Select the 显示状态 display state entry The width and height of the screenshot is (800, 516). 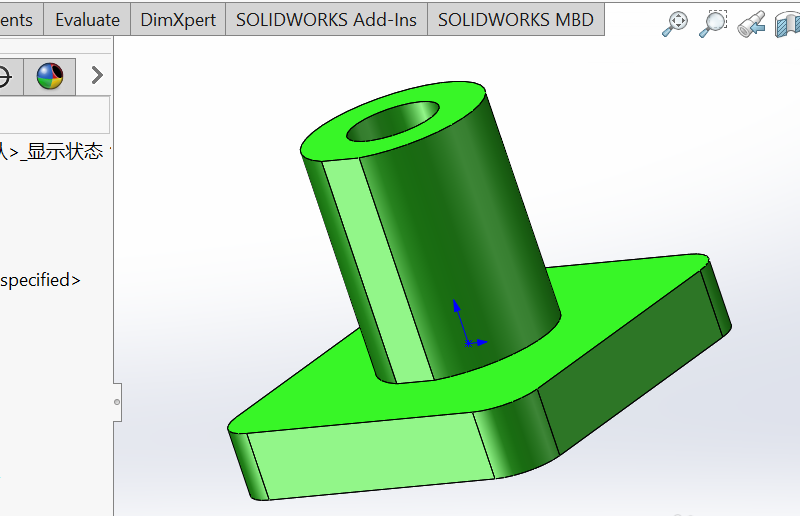click(64, 152)
